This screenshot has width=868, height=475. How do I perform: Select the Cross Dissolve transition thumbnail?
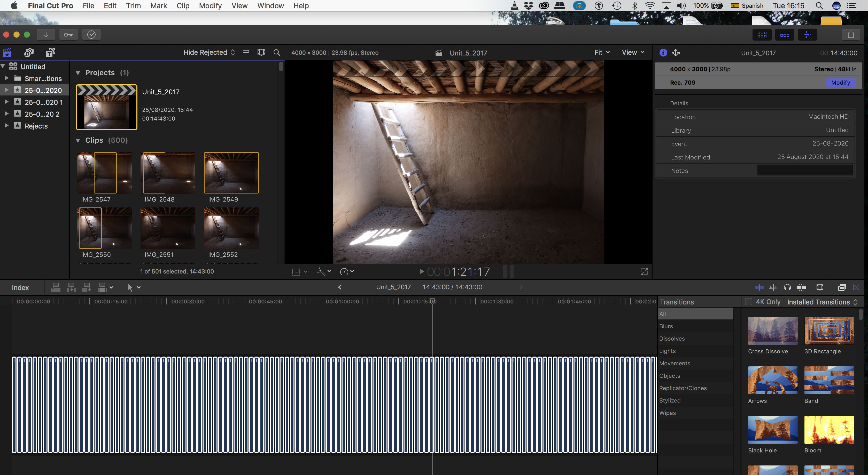point(772,331)
